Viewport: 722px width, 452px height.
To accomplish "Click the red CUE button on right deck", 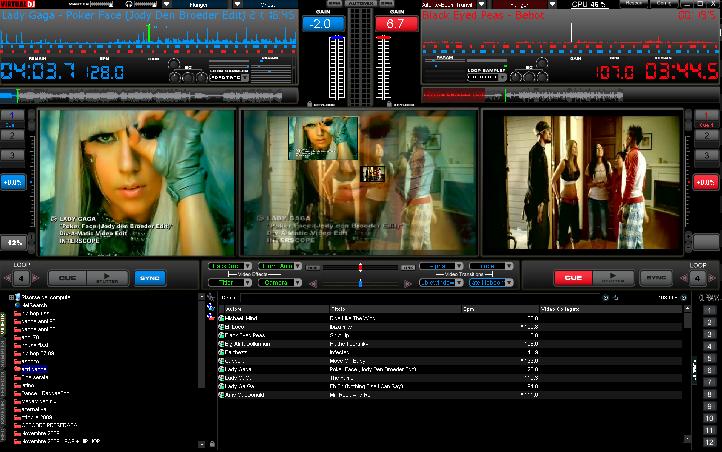I will (x=573, y=278).
